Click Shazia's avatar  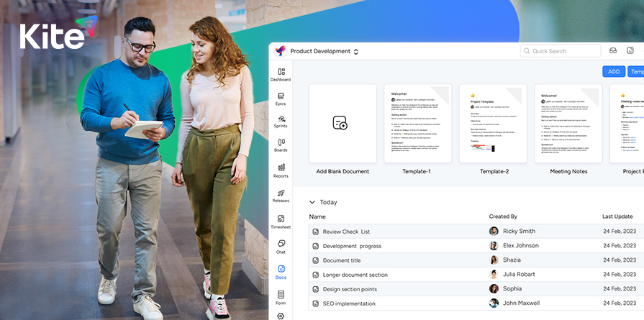coord(494,260)
